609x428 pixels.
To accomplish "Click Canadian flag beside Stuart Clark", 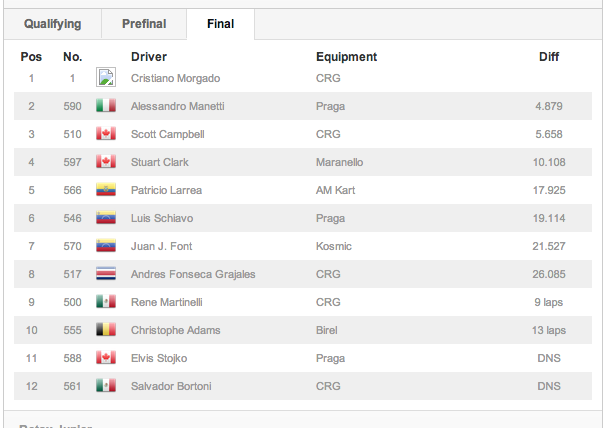I will tap(105, 162).
